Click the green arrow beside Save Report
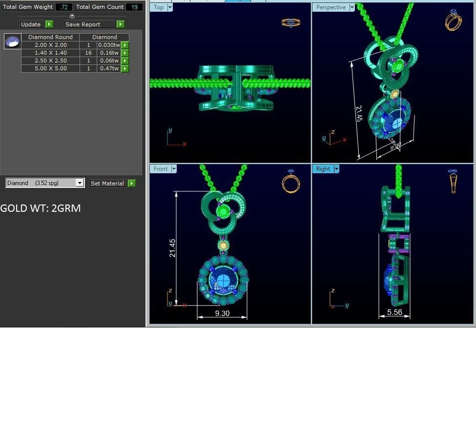Viewport: 476px width, 448px height. click(121, 24)
